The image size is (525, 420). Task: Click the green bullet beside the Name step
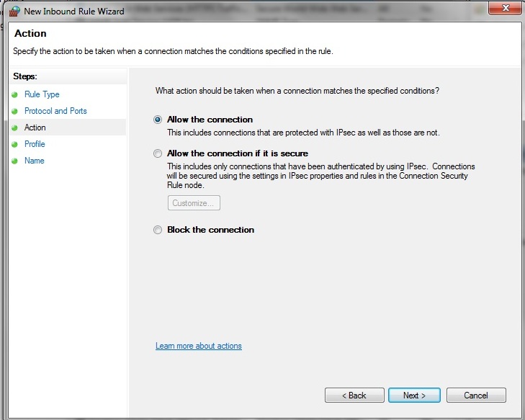[14, 161]
